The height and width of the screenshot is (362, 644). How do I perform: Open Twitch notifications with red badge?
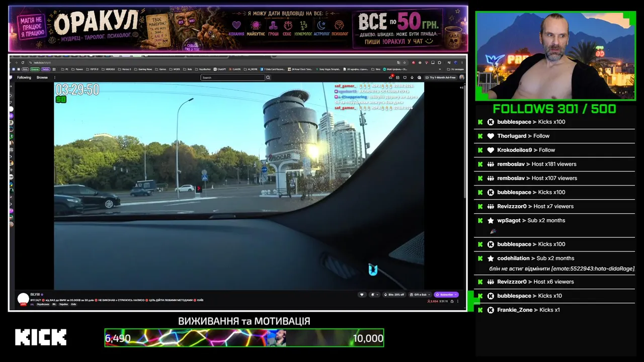pos(391,77)
